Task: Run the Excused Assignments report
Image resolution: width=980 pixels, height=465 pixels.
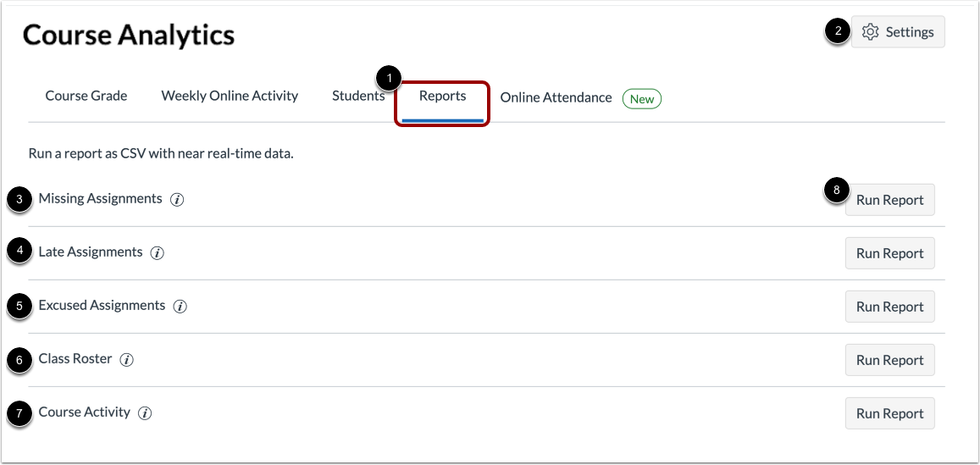Action: point(889,307)
